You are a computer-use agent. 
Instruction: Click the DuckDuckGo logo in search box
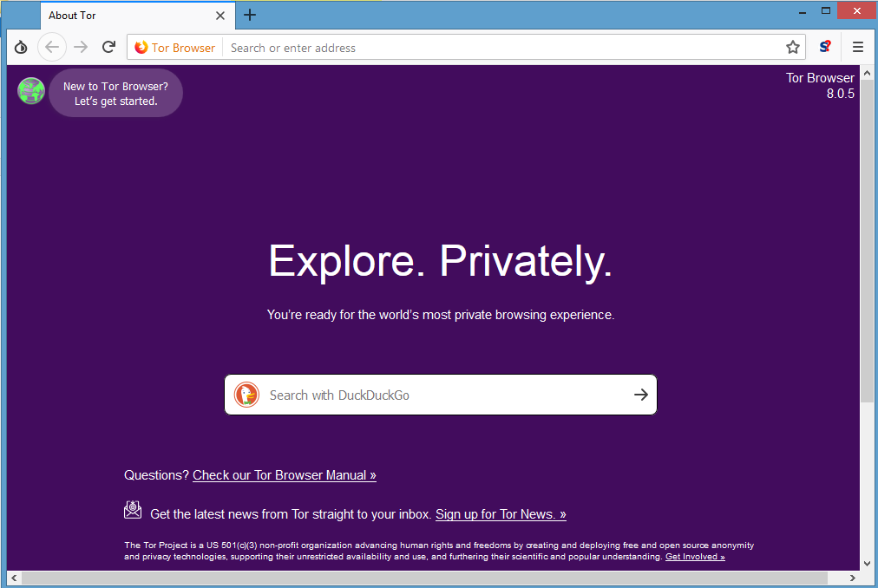coord(247,395)
